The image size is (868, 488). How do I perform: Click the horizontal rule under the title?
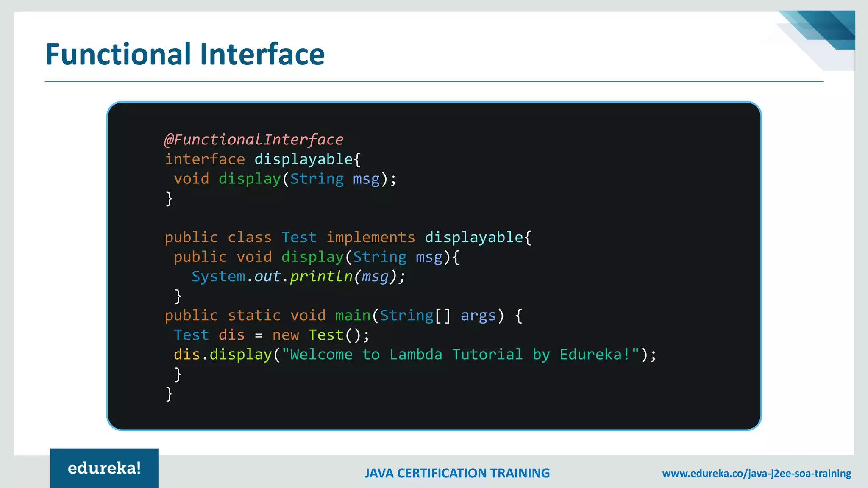[434, 81]
